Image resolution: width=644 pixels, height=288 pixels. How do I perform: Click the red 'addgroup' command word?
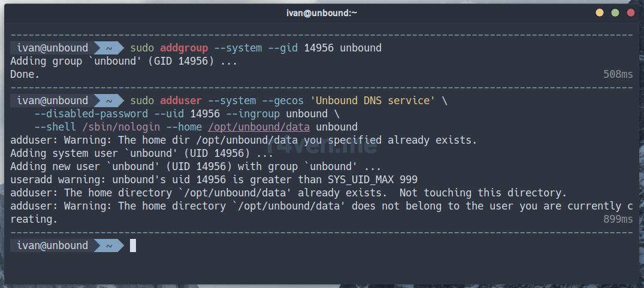[x=184, y=48]
